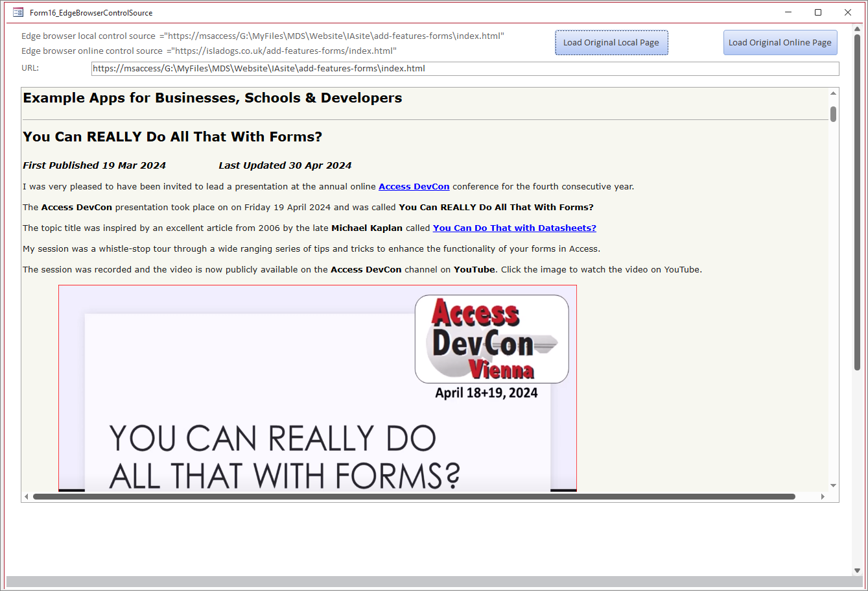Click heading 'You Can REALLY Do All That With Forms?'

pyautogui.click(x=172, y=137)
